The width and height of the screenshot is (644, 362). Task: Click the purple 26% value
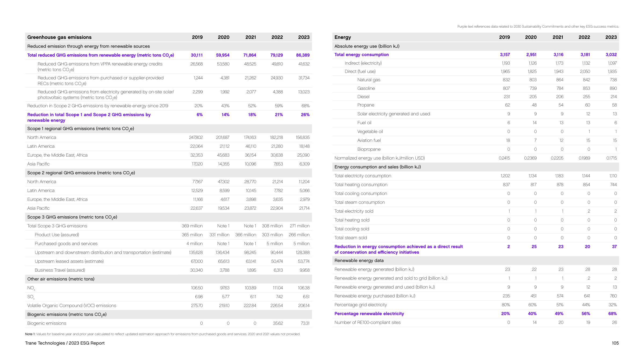coord(305,114)
